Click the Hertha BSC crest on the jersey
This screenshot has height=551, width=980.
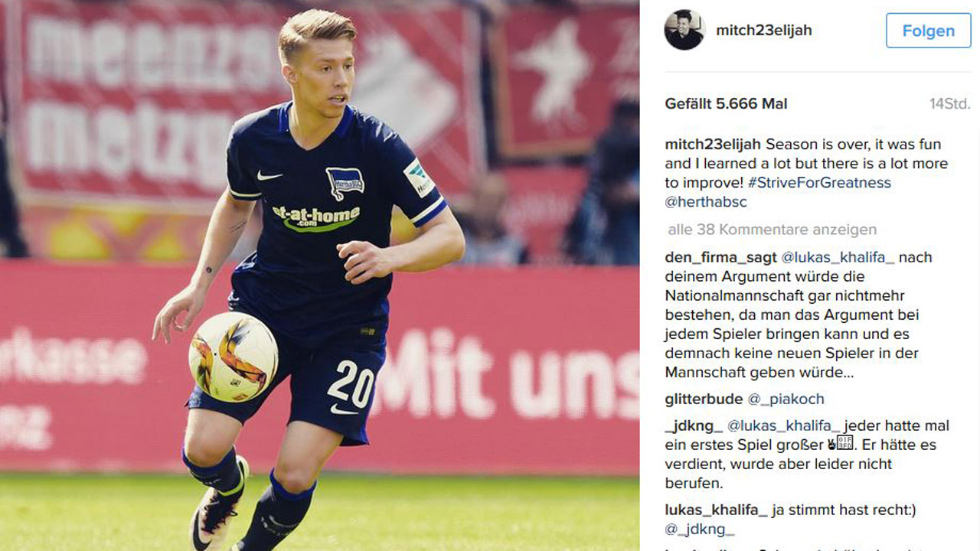[x=345, y=184]
